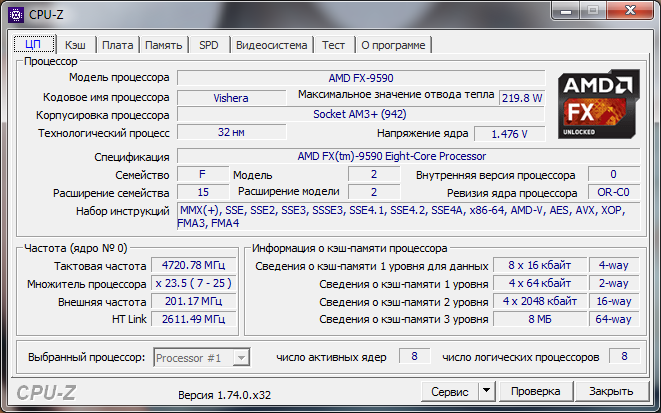Open the Тест tab
This screenshot has height=413, width=661.
pos(333,45)
